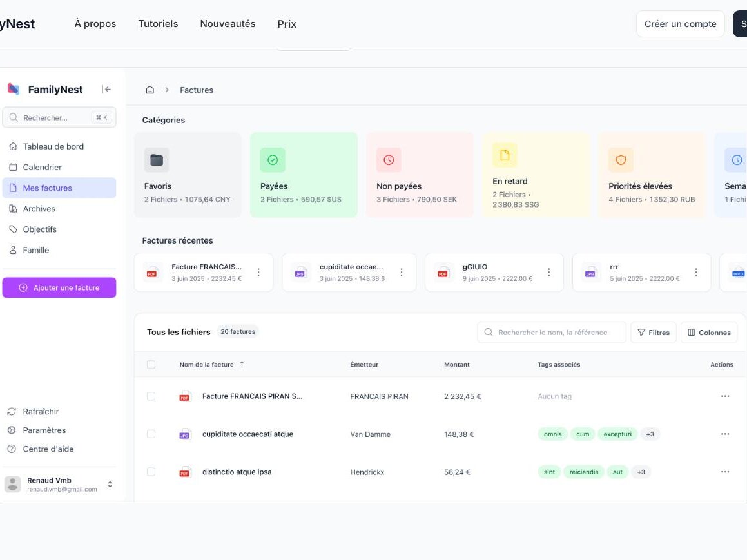This screenshot has width=747, height=560.
Task: Open actions menu for cupiditate occaecati atque row
Action: pos(725,434)
